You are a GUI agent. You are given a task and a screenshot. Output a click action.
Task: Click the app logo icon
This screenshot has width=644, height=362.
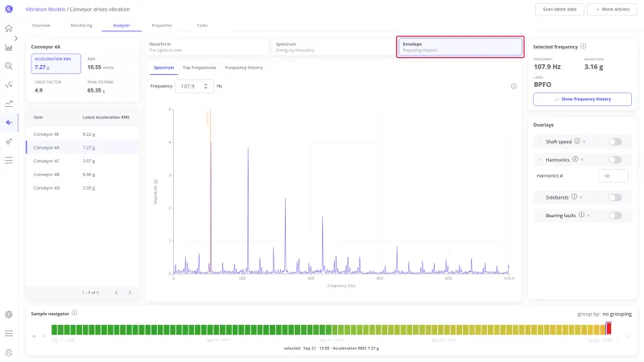click(x=9, y=9)
